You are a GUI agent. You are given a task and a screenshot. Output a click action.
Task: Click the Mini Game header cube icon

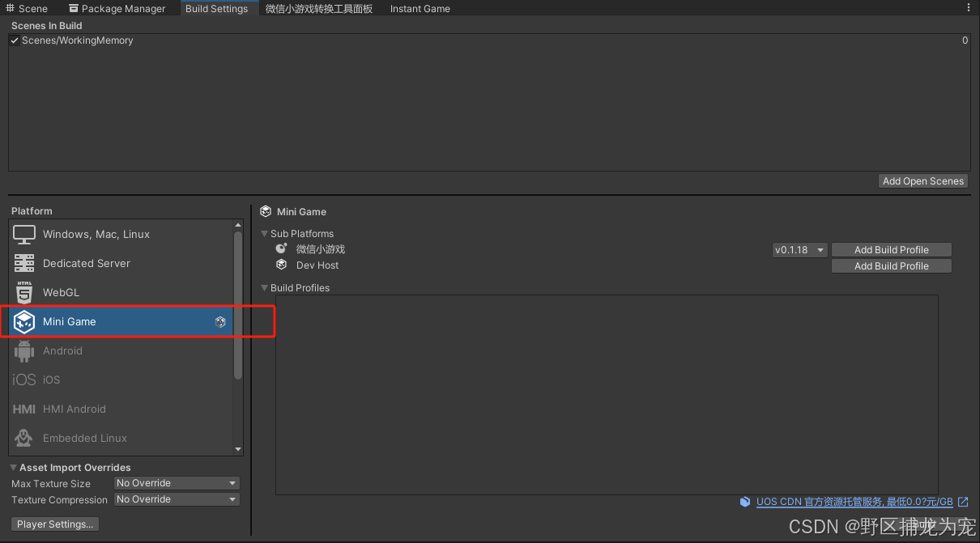(265, 211)
